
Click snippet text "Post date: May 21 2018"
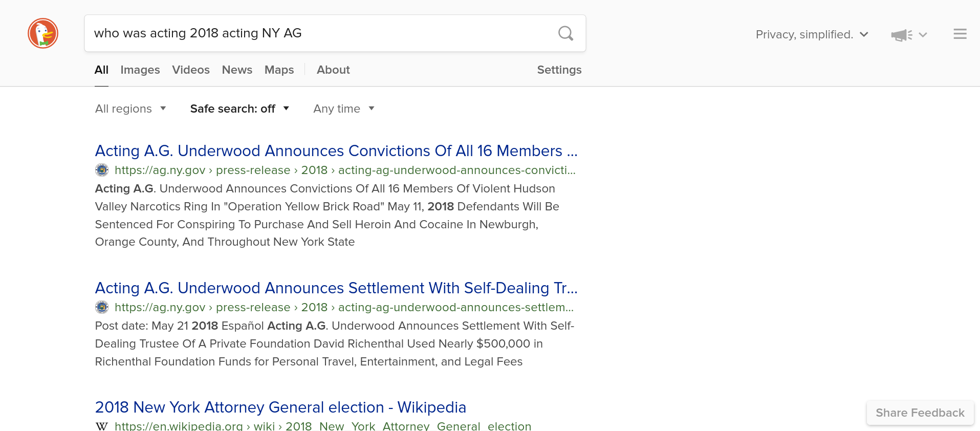157,326
